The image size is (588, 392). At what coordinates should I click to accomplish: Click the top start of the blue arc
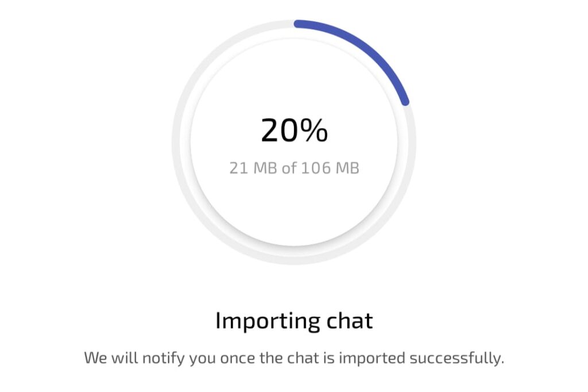tap(297, 24)
